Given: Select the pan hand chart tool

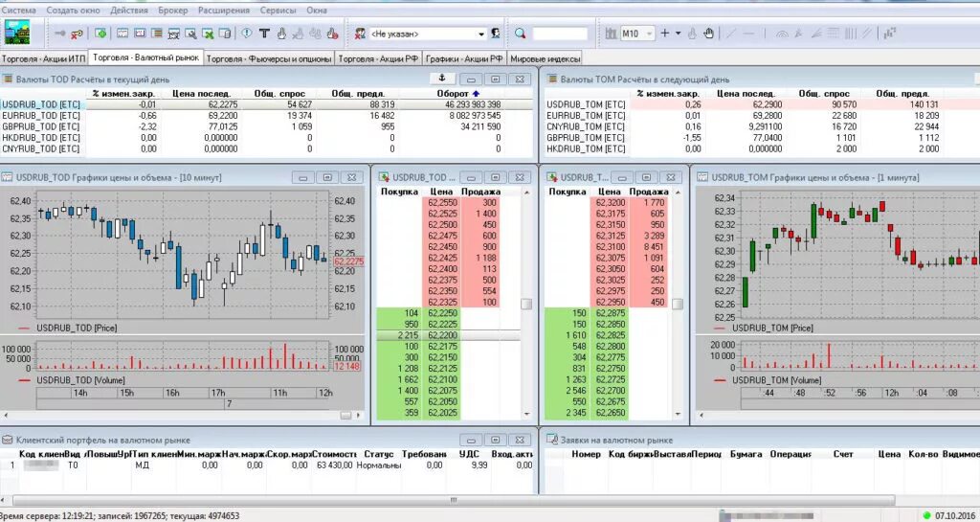Looking at the screenshot, I should pyautogui.click(x=708, y=34).
